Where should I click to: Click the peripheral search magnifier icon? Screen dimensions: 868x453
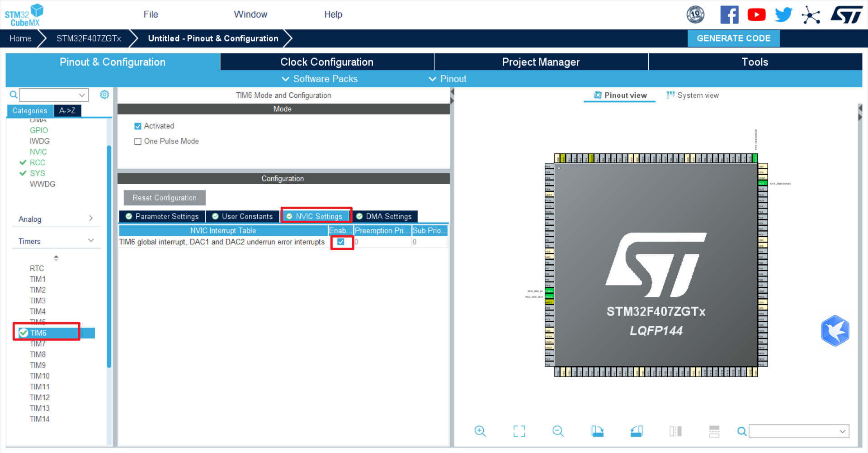(14, 95)
